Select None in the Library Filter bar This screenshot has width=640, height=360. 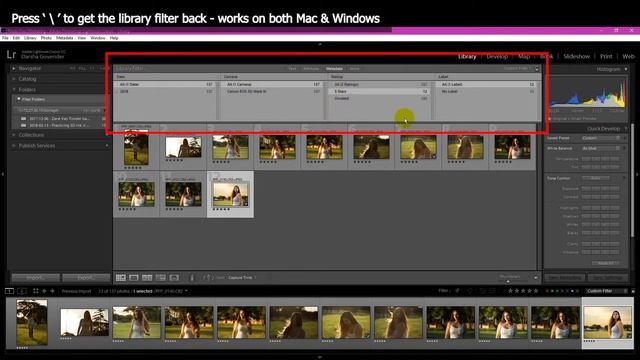(x=354, y=69)
